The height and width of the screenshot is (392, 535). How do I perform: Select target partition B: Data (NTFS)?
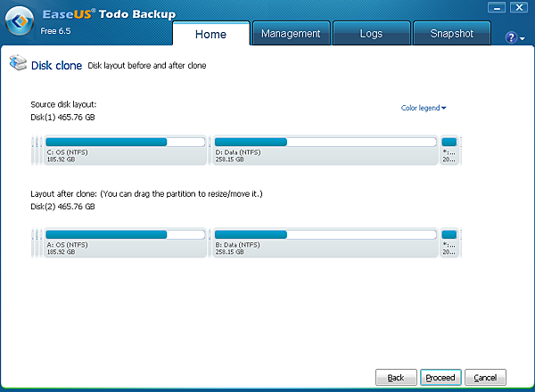(x=325, y=242)
